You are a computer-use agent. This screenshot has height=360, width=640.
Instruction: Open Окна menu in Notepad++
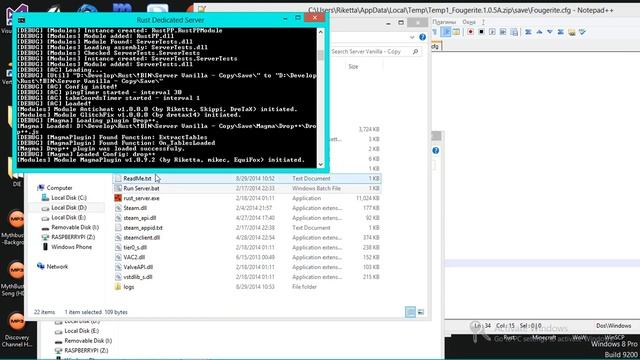tap(469, 22)
